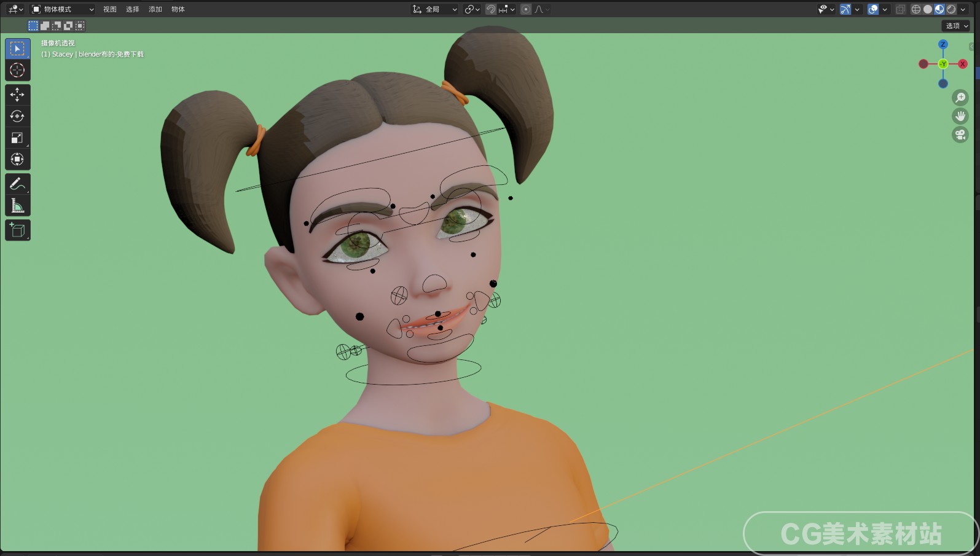Activate the Scale tool
The width and height of the screenshot is (980, 556).
17,138
